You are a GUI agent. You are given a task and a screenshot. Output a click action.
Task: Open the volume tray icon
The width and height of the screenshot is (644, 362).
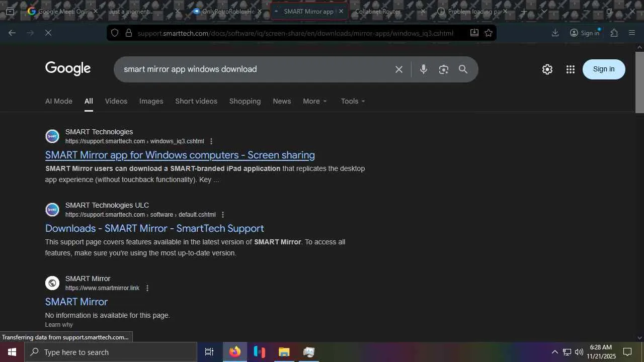click(579, 352)
